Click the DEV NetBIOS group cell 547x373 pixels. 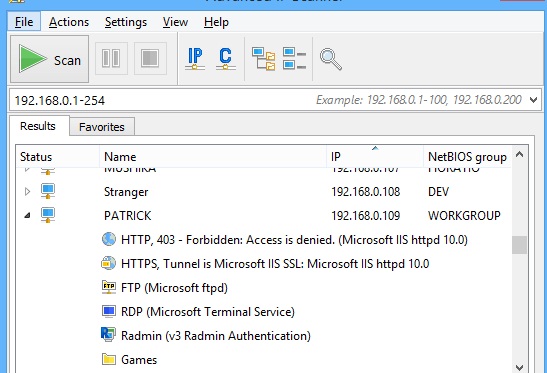439,192
